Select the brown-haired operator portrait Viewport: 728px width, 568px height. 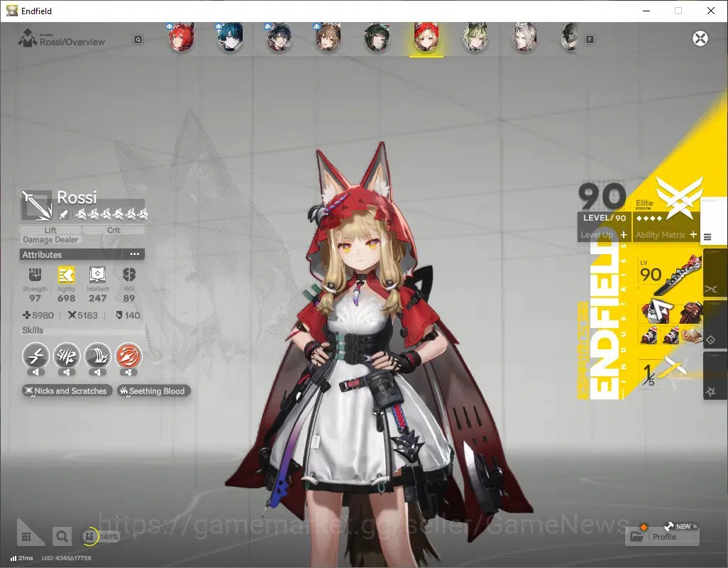pyautogui.click(x=329, y=38)
